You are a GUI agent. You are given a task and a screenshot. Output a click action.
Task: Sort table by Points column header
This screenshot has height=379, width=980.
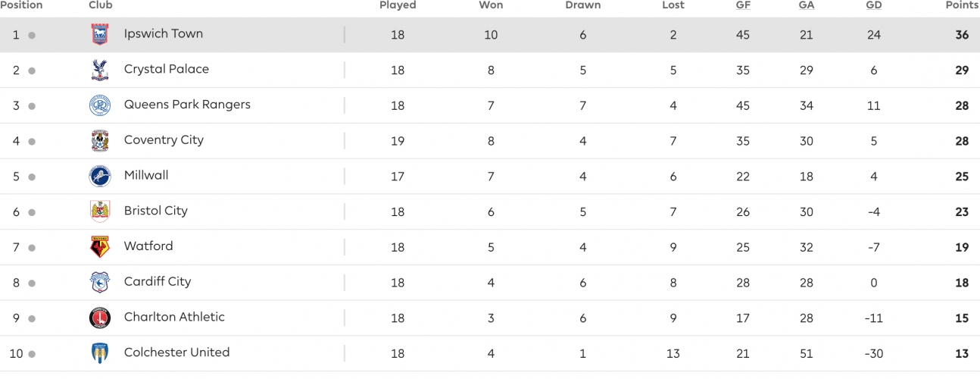962,5
